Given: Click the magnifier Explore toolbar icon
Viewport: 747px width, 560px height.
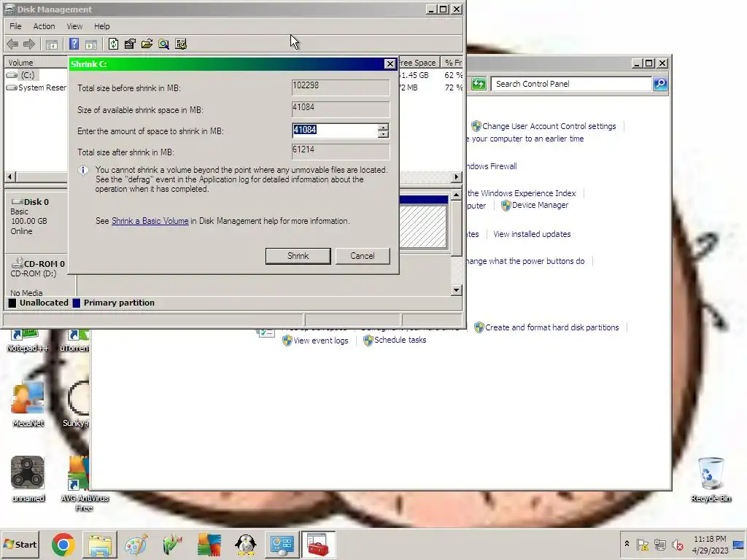Looking at the screenshot, I should (x=164, y=44).
